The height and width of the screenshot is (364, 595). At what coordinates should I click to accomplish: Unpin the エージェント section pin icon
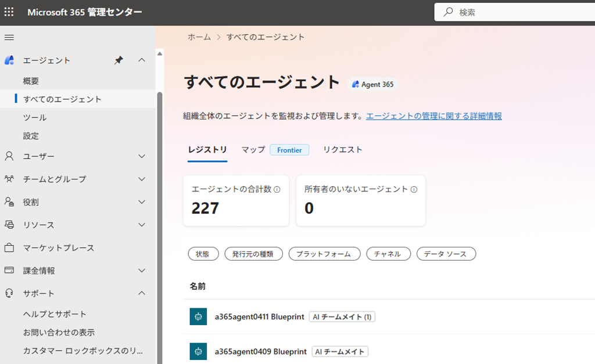coord(119,60)
